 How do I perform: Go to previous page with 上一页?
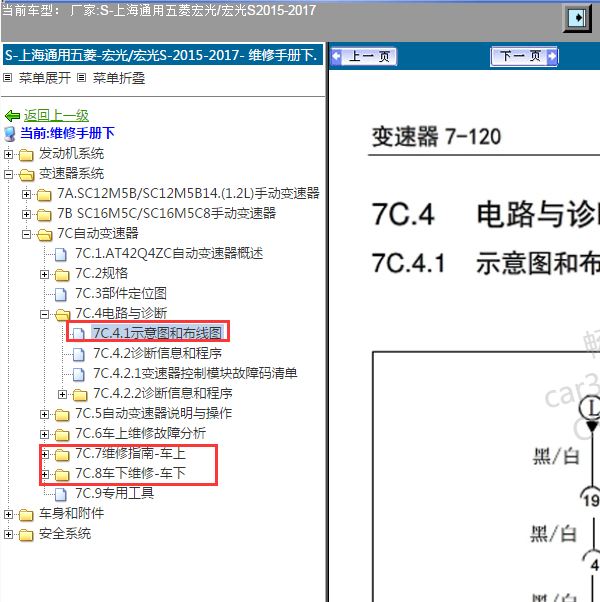[364, 57]
